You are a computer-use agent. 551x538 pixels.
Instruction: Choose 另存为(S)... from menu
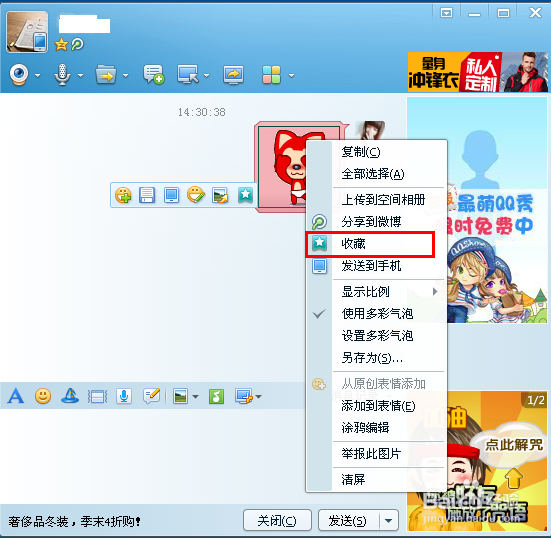tap(377, 358)
